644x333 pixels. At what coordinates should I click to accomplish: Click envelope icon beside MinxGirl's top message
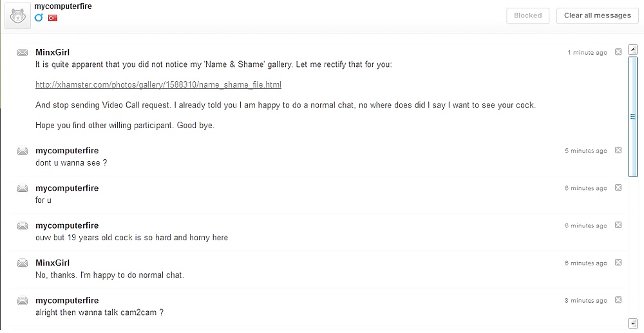23,53
